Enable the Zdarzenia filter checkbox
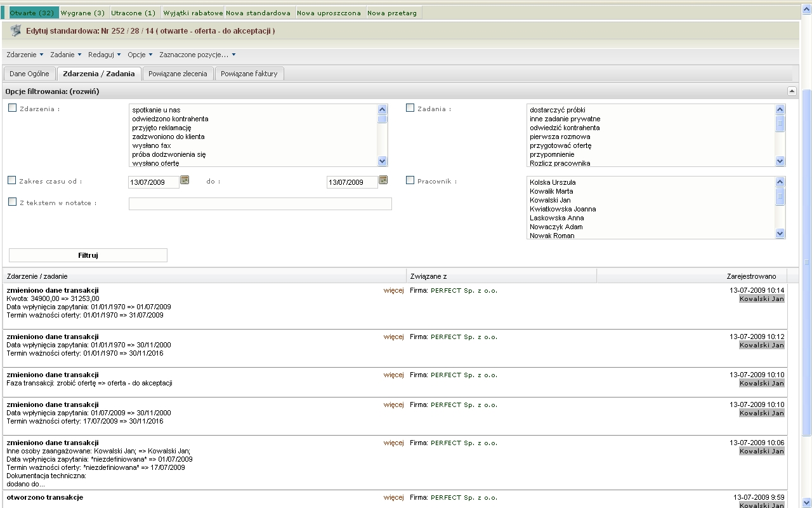Viewport: 812px width, 508px height. pos(12,108)
